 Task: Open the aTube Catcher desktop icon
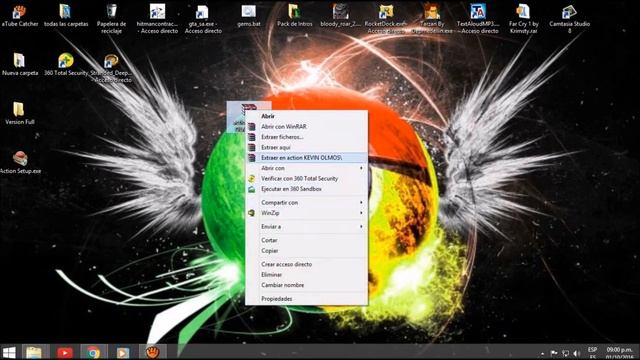20,16
